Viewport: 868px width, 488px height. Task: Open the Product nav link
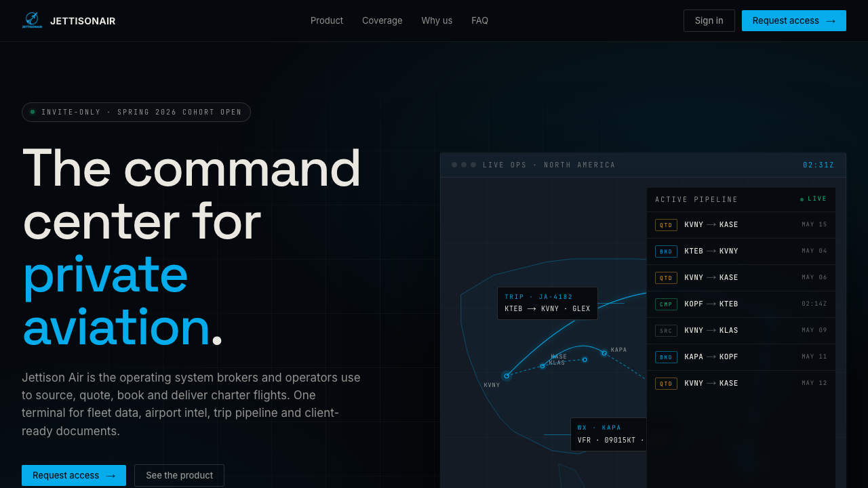pyautogui.click(x=327, y=21)
